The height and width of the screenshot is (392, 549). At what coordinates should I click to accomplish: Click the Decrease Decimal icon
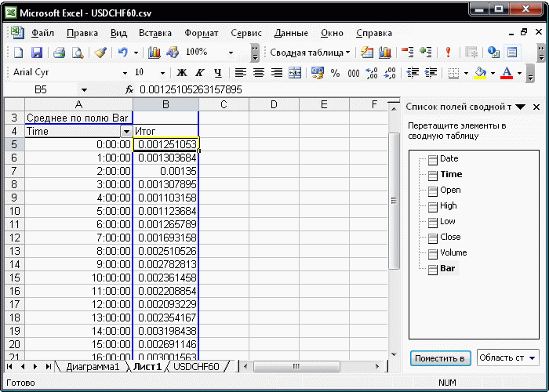[x=390, y=73]
